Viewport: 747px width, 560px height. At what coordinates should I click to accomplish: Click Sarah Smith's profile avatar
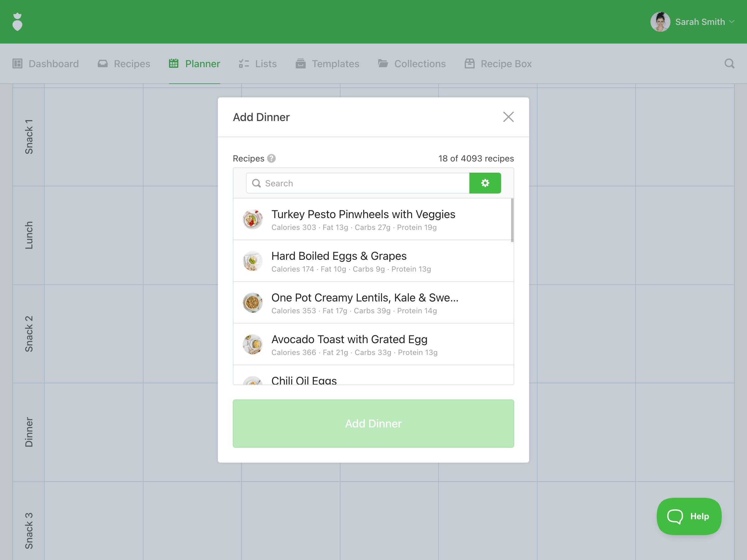click(x=660, y=22)
